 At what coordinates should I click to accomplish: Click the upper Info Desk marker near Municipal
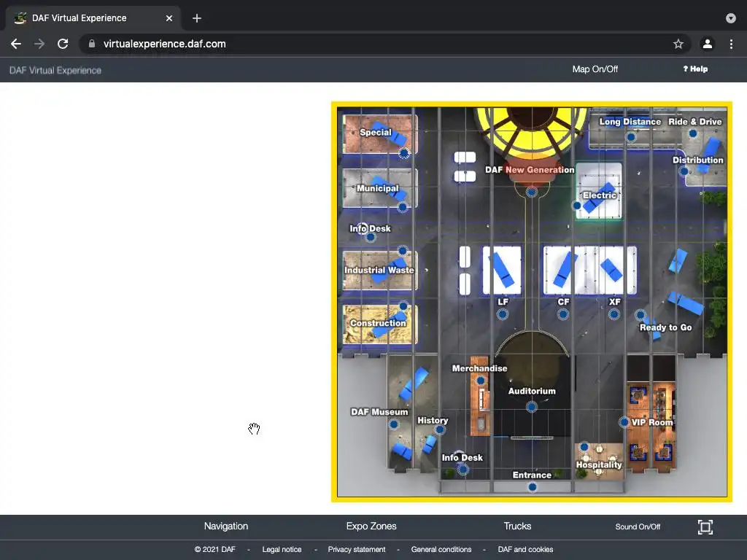[371, 237]
